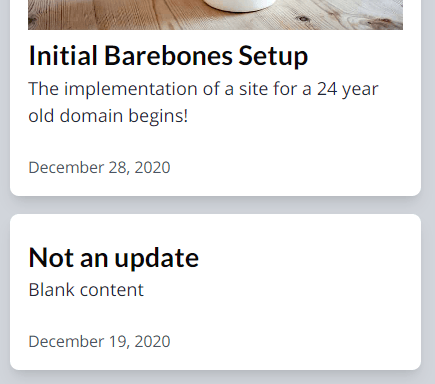Image resolution: width=435 pixels, height=384 pixels.
Task: Click the Blank content description text
Action: coord(86,290)
